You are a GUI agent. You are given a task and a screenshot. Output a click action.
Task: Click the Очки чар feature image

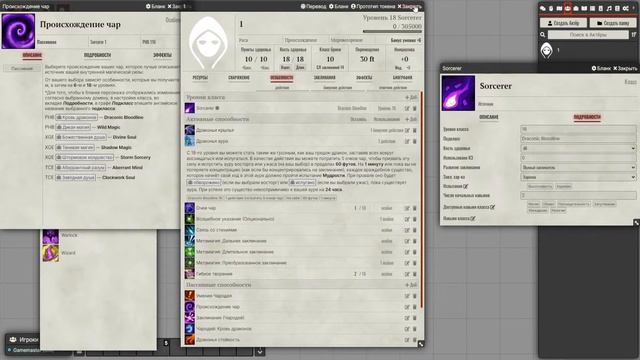point(190,208)
